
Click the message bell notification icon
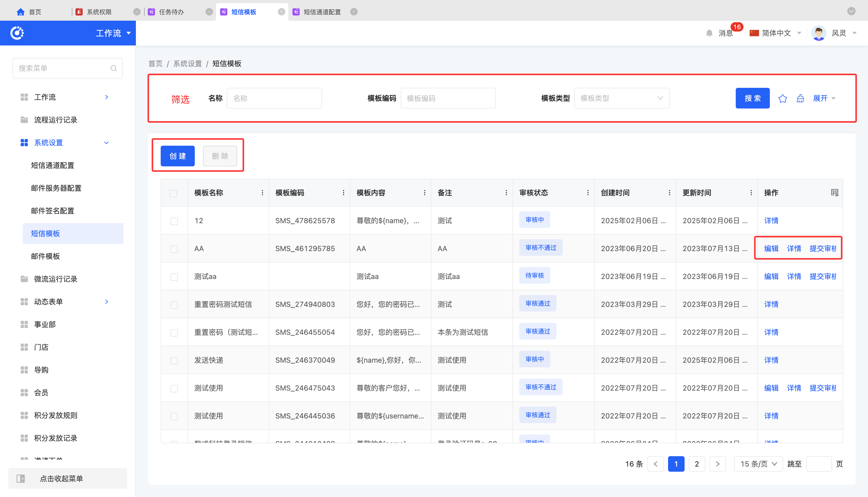(709, 33)
